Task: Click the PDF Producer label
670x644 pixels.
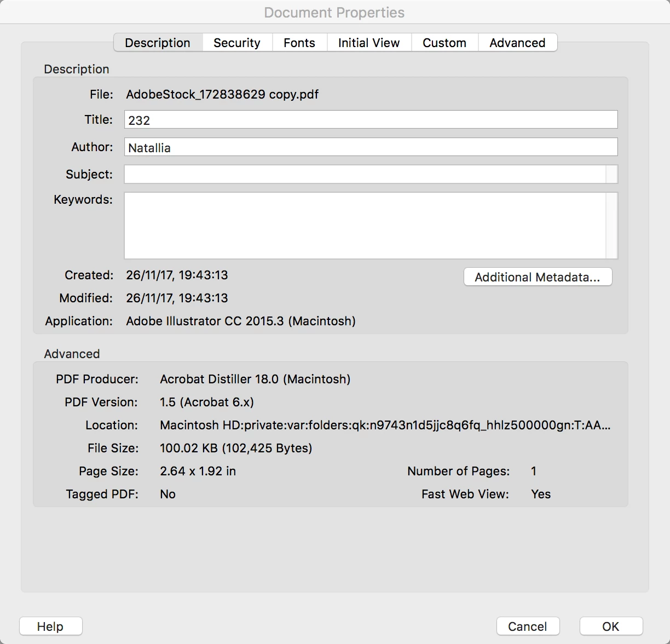Action: coord(97,379)
